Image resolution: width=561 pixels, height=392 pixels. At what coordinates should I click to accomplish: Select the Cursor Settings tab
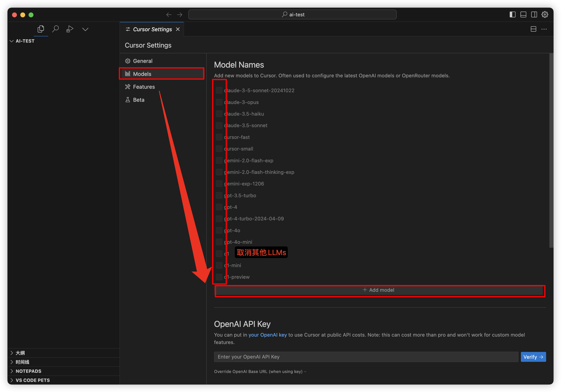click(152, 29)
